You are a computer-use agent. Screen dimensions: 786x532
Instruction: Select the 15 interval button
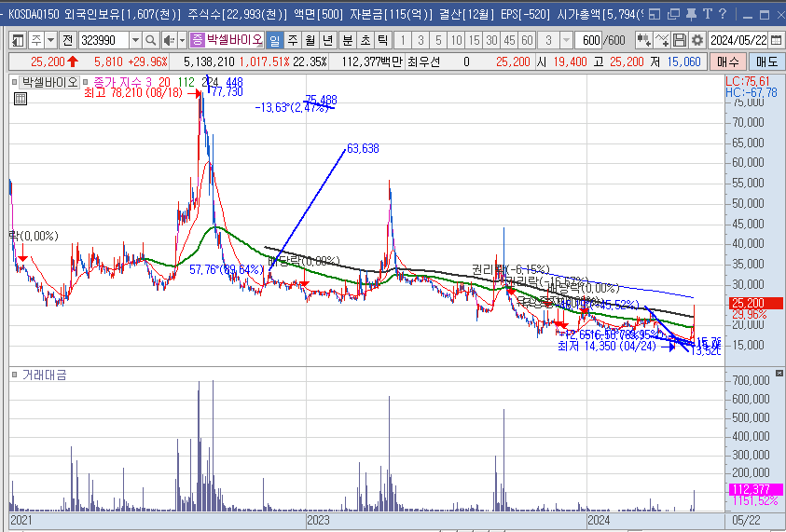[475, 39]
